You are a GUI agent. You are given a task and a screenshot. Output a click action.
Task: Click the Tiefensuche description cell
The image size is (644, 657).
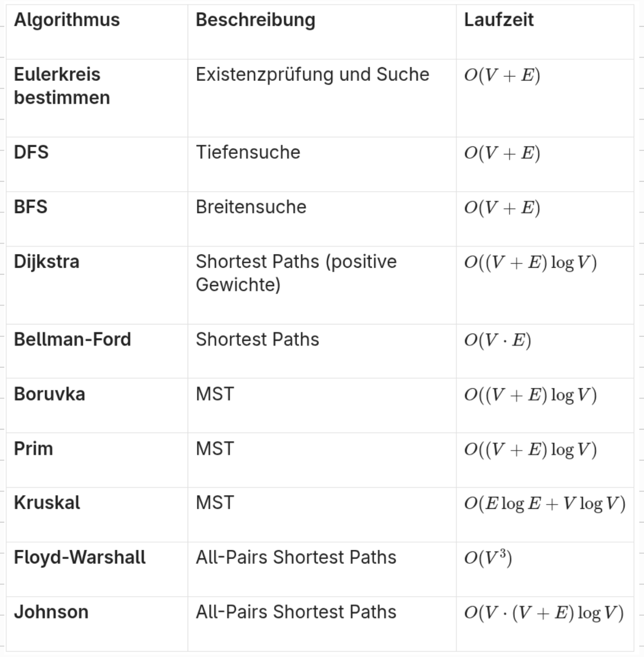pyautogui.click(x=248, y=153)
